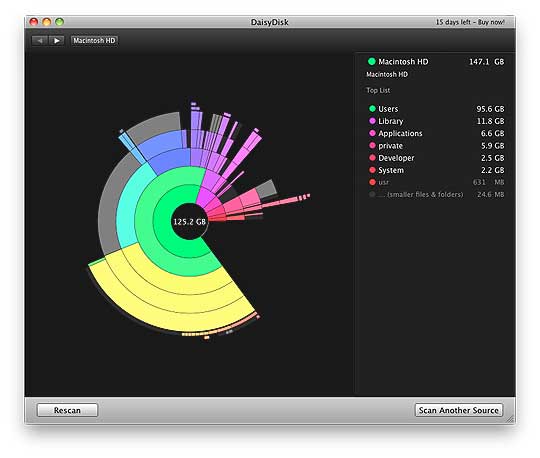Select the private folder entry
The width and height of the screenshot is (540, 458).
pyautogui.click(x=436, y=146)
